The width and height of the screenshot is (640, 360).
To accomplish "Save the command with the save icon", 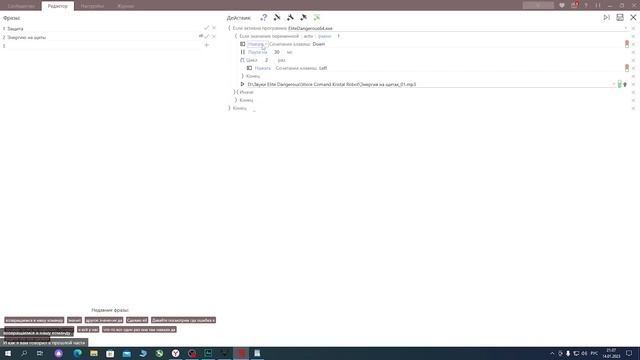I will 620,17.
